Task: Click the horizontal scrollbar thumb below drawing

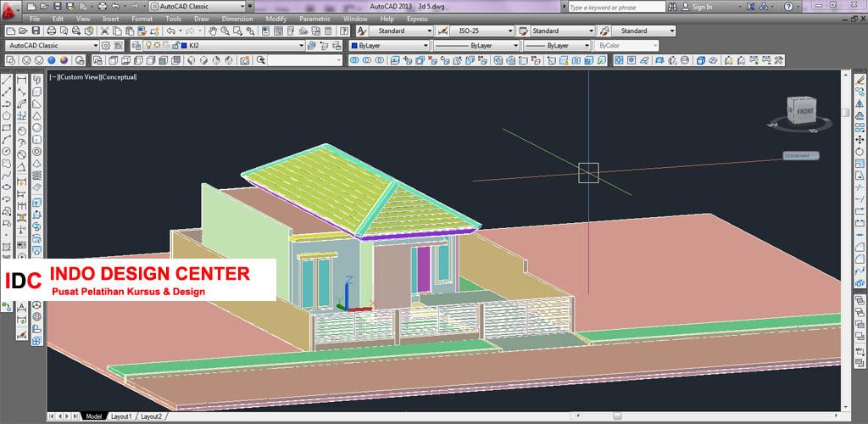Action: click(x=617, y=416)
